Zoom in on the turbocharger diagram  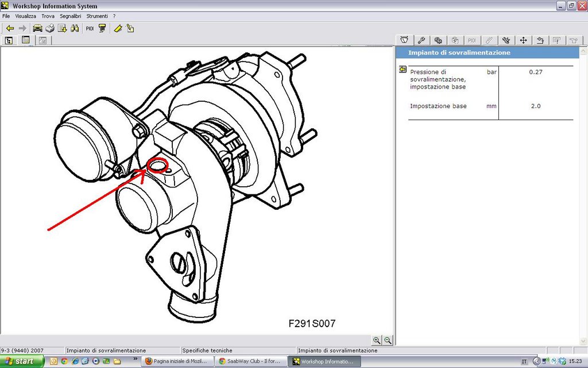pos(377,340)
